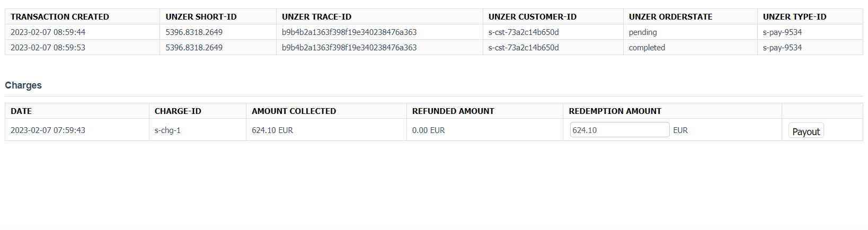Click the Transaction Created column header
Image resolution: width=868 pixels, height=230 pixels.
(60, 17)
